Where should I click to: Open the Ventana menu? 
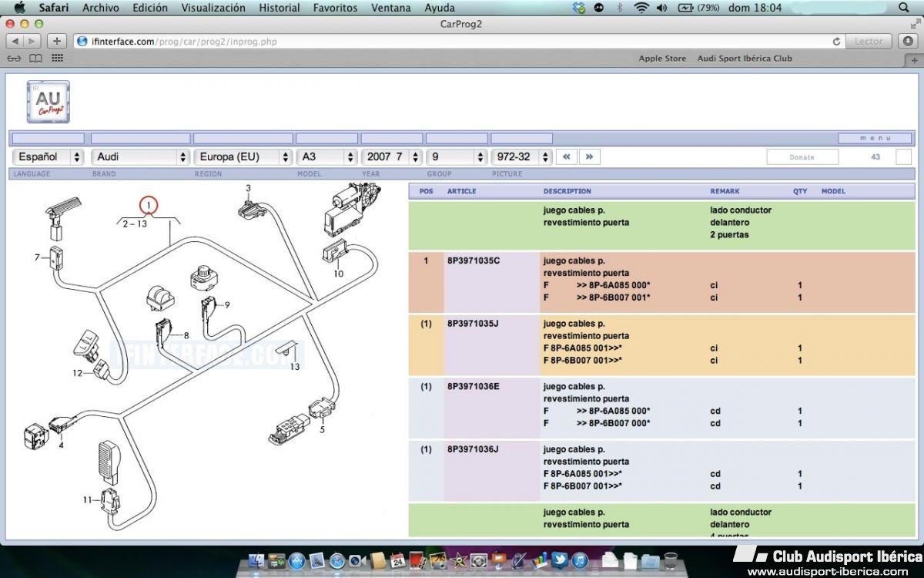391,8
